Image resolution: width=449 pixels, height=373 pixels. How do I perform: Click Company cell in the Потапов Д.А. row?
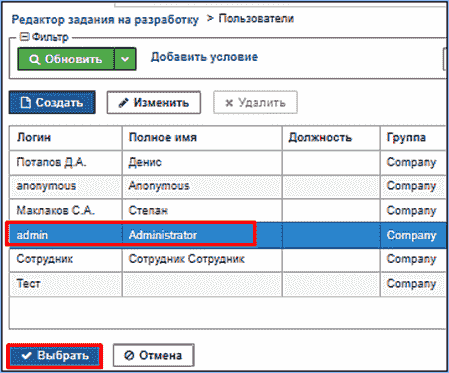click(413, 162)
